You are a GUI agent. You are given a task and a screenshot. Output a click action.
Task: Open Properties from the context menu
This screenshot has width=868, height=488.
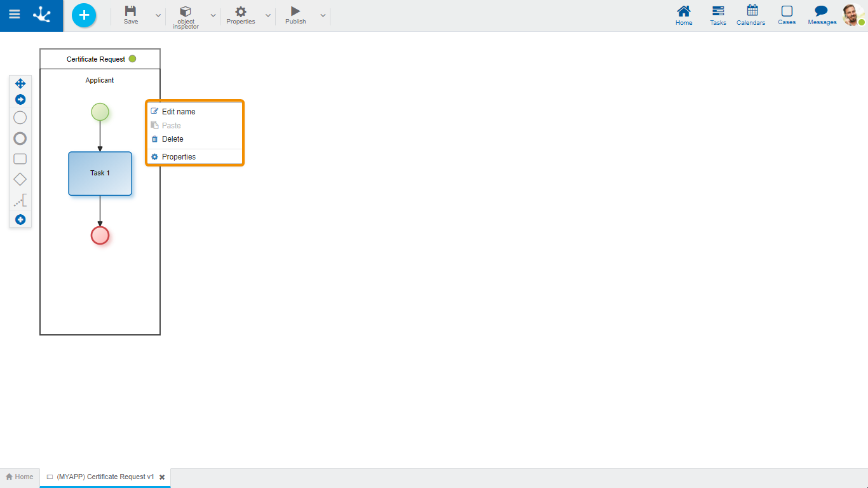(x=179, y=157)
